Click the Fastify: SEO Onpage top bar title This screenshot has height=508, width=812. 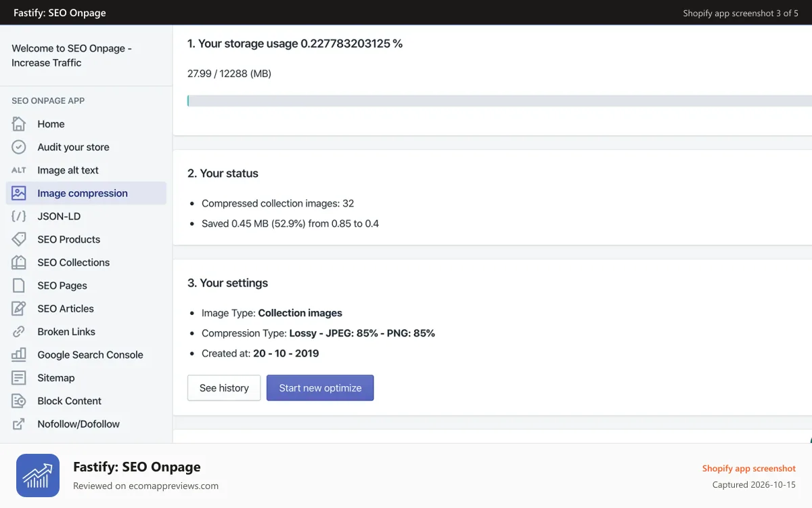[x=60, y=13]
